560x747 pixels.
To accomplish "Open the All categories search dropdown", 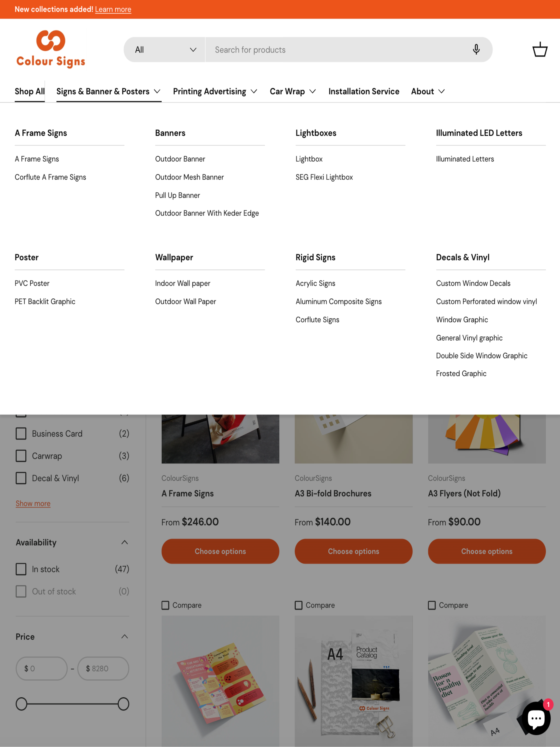I will pos(165,50).
